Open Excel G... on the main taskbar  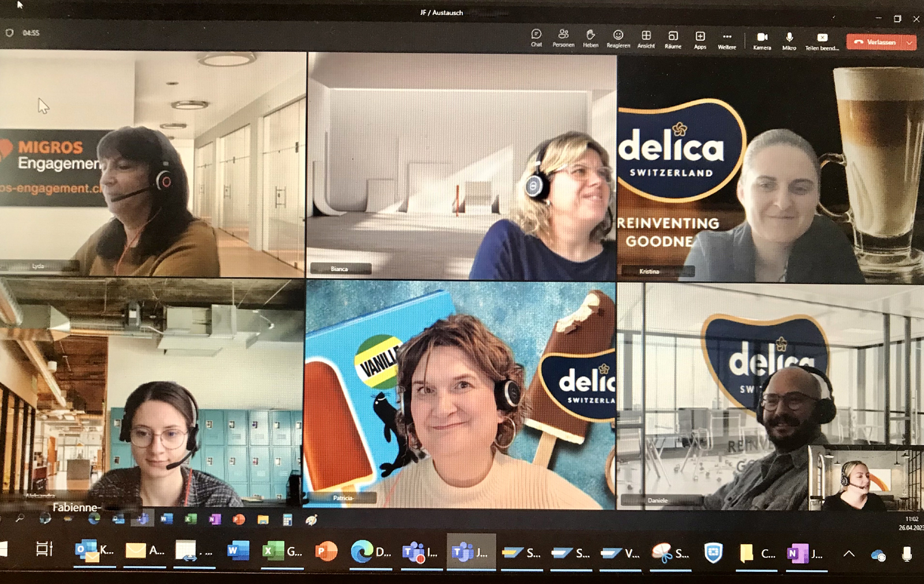tap(282, 552)
